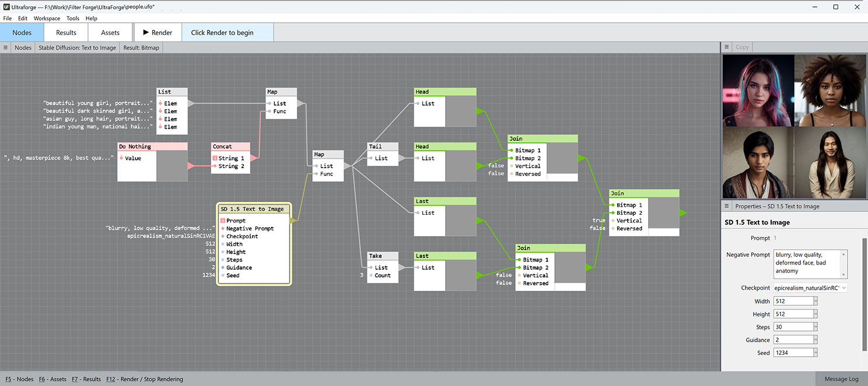Open the Properties panel hamburger menu
Screen dimensions: 868x386
[x=727, y=206]
